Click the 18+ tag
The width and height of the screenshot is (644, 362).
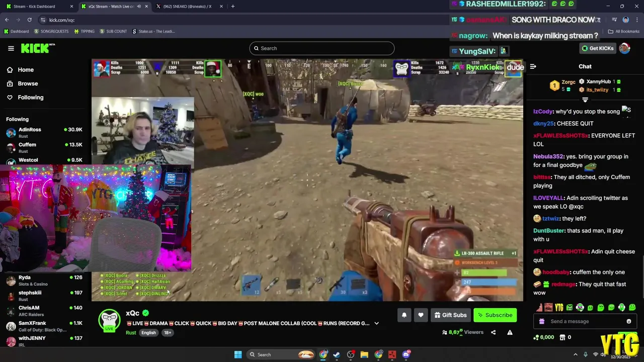click(x=168, y=333)
